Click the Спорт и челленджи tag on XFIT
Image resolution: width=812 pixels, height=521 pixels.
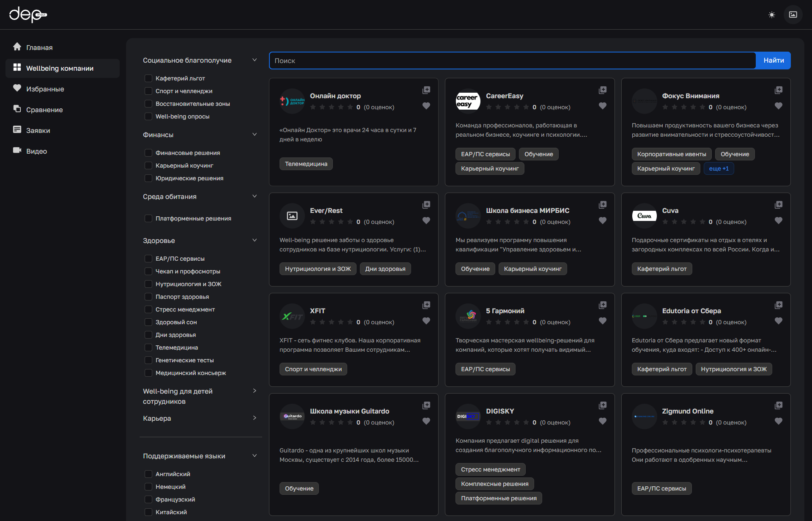[313, 369]
